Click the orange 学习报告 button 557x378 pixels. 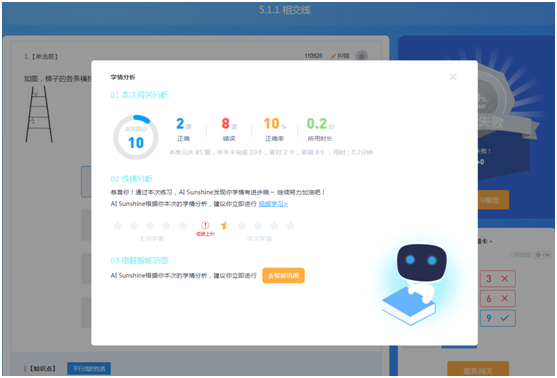[493, 200]
